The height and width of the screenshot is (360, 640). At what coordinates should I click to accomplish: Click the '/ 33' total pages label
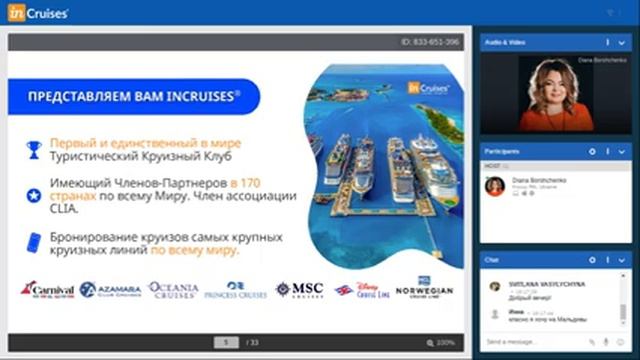tap(252, 342)
